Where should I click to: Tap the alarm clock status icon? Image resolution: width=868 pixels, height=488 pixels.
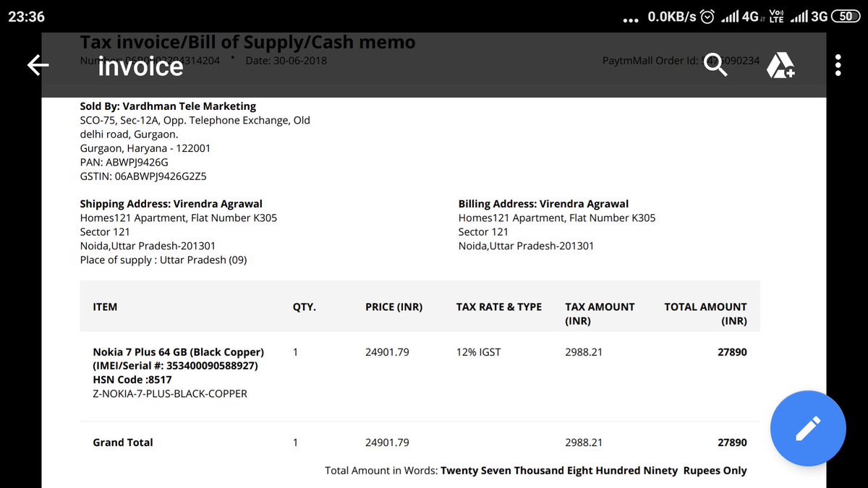point(709,16)
